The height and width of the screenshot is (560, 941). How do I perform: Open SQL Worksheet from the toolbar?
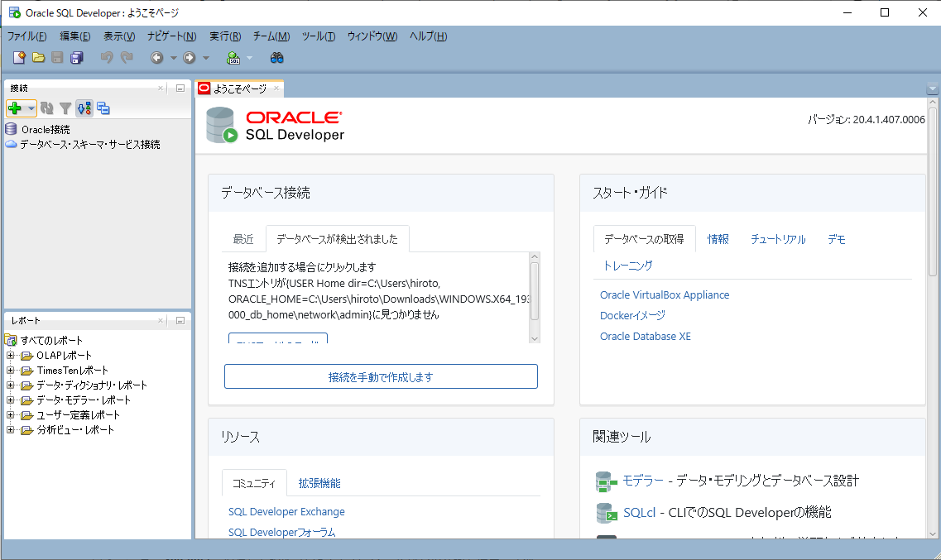[x=233, y=58]
